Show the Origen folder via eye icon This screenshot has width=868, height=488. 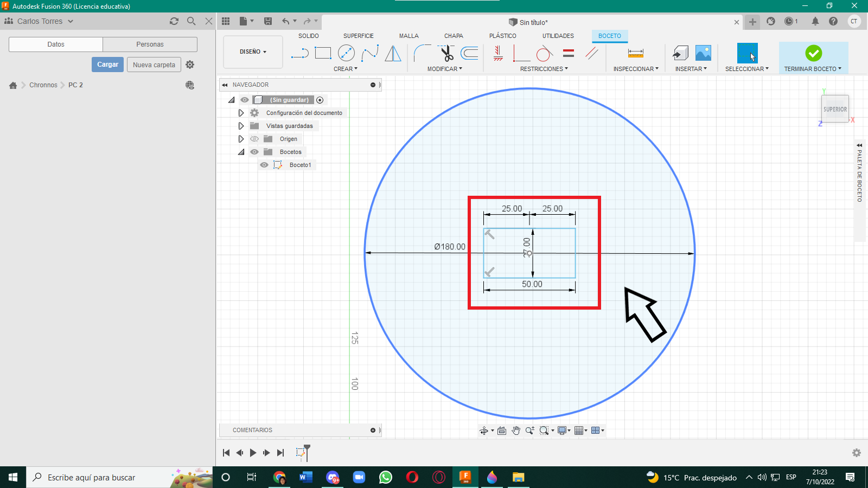click(254, 139)
